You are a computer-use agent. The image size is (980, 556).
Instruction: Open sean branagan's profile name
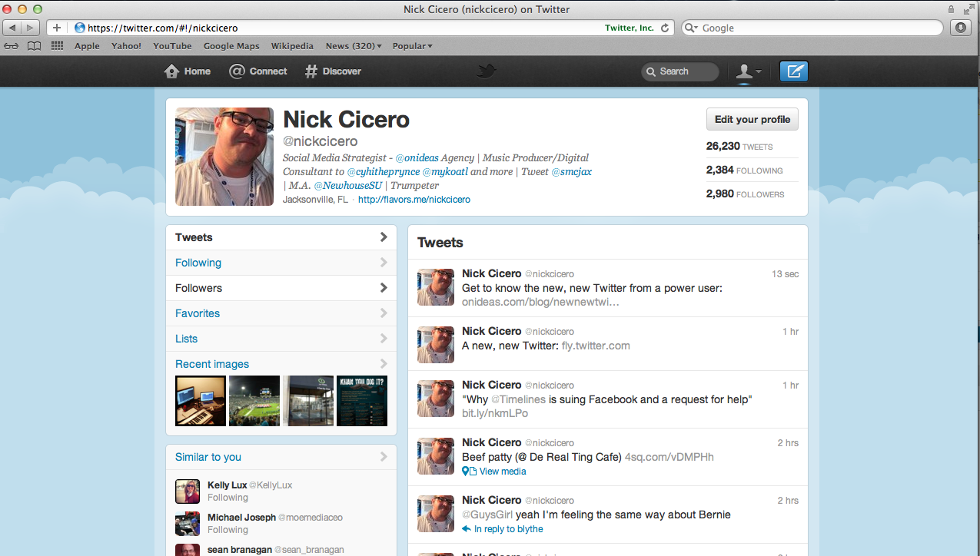pyautogui.click(x=239, y=550)
